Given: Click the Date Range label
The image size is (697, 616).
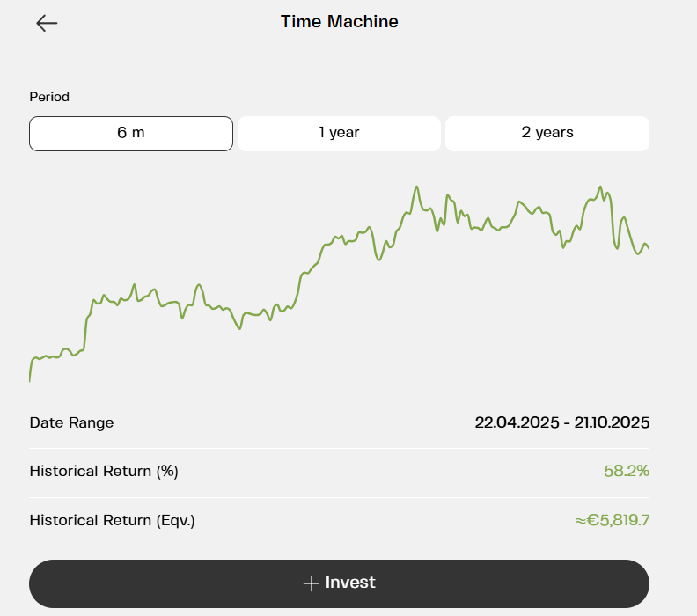Looking at the screenshot, I should point(71,422).
